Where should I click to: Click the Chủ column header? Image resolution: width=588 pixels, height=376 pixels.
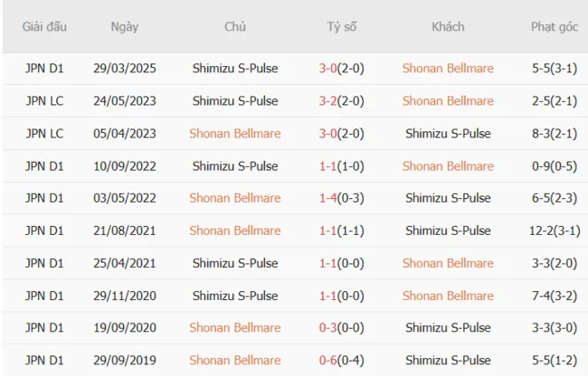(x=235, y=27)
